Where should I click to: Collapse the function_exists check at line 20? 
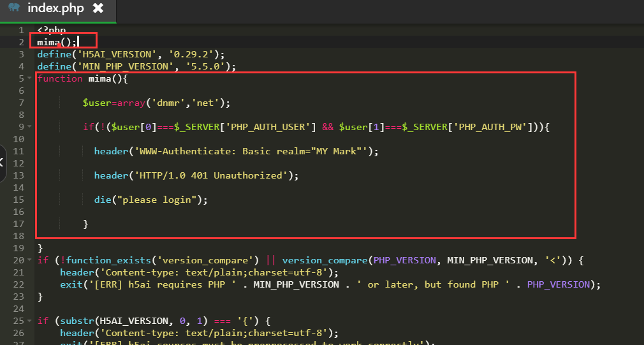[29, 260]
